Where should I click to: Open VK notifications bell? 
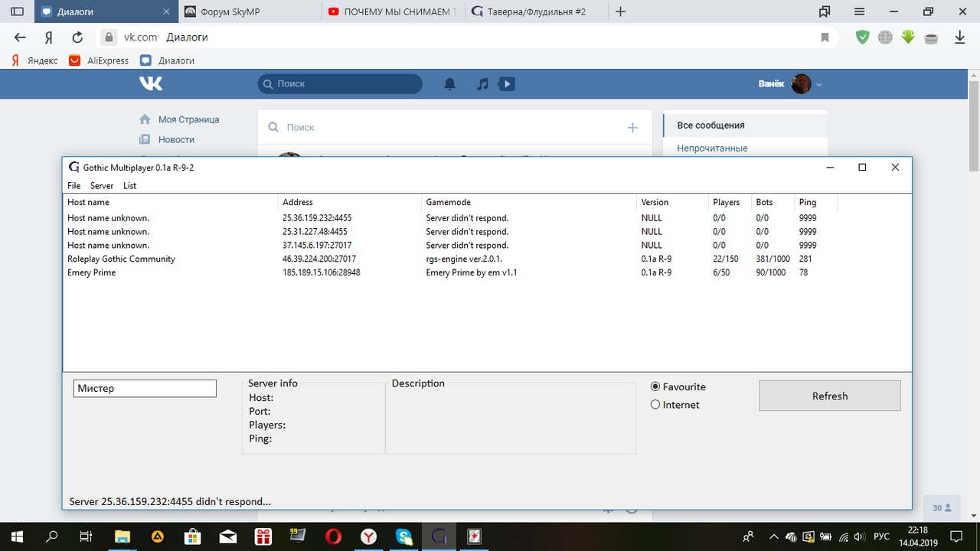point(450,84)
